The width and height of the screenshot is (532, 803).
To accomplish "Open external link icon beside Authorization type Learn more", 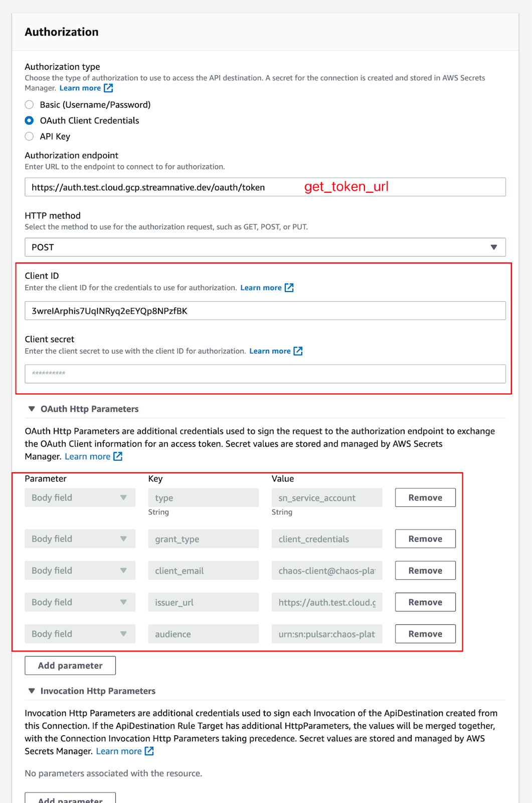I will (x=108, y=88).
